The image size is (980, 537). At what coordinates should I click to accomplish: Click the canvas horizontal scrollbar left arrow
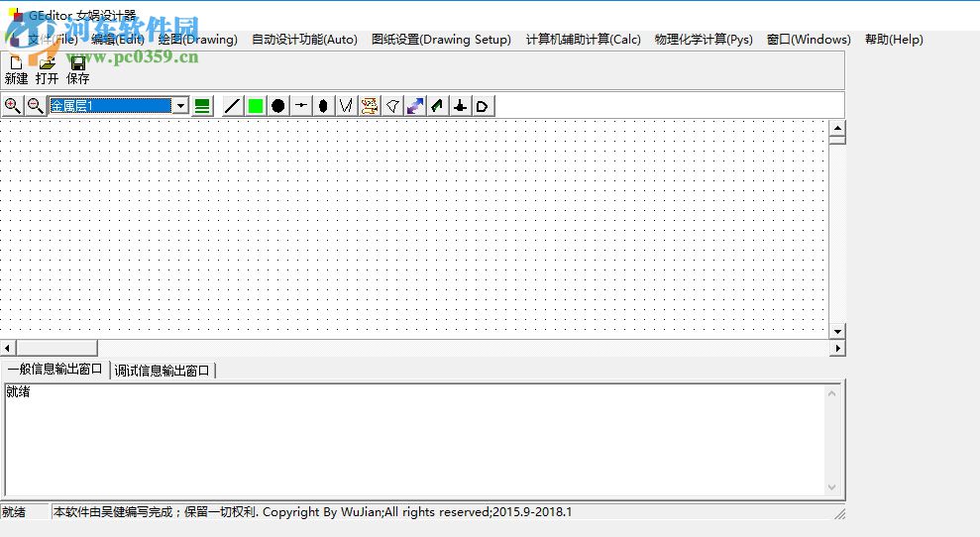click(8, 348)
